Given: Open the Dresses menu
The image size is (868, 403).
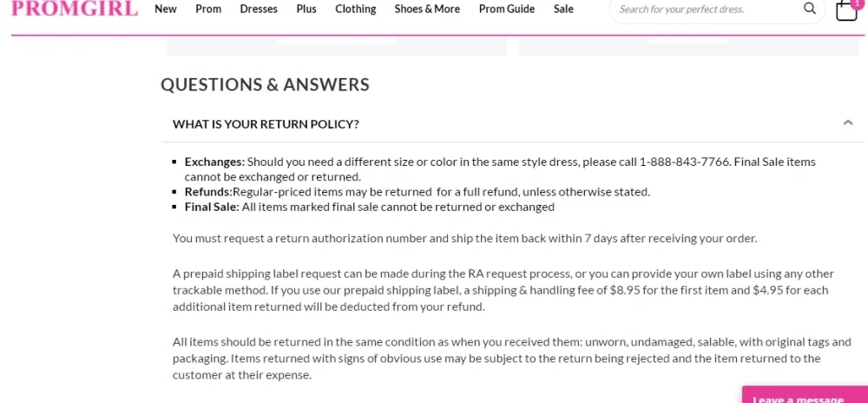Looking at the screenshot, I should pos(259,9).
